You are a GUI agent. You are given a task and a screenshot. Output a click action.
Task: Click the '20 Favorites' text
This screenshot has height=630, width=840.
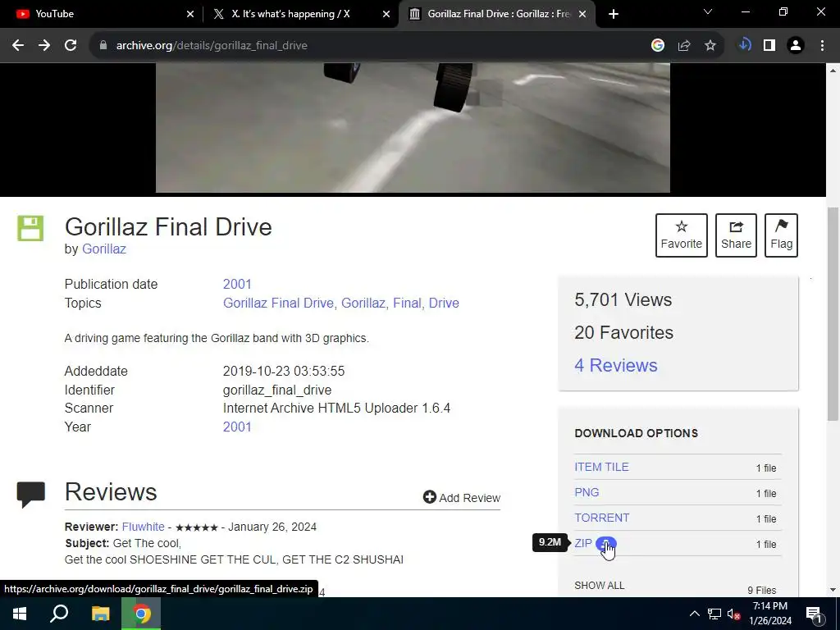tap(624, 333)
